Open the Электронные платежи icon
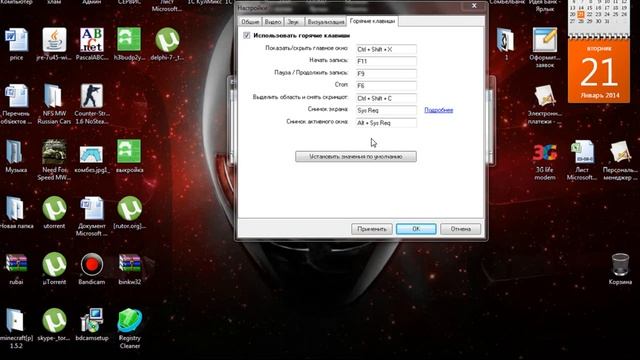The height and width of the screenshot is (360, 640). click(x=544, y=96)
